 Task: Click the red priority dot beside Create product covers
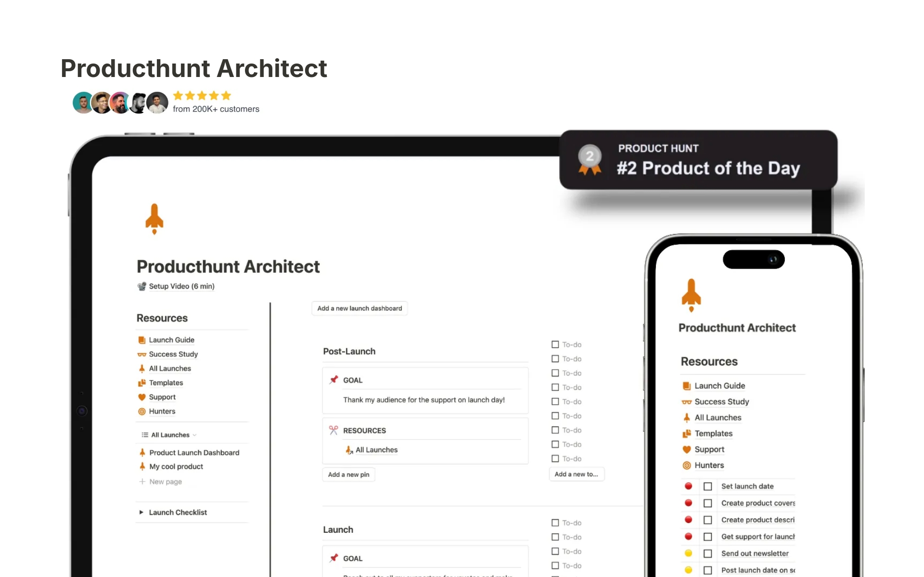tap(689, 503)
